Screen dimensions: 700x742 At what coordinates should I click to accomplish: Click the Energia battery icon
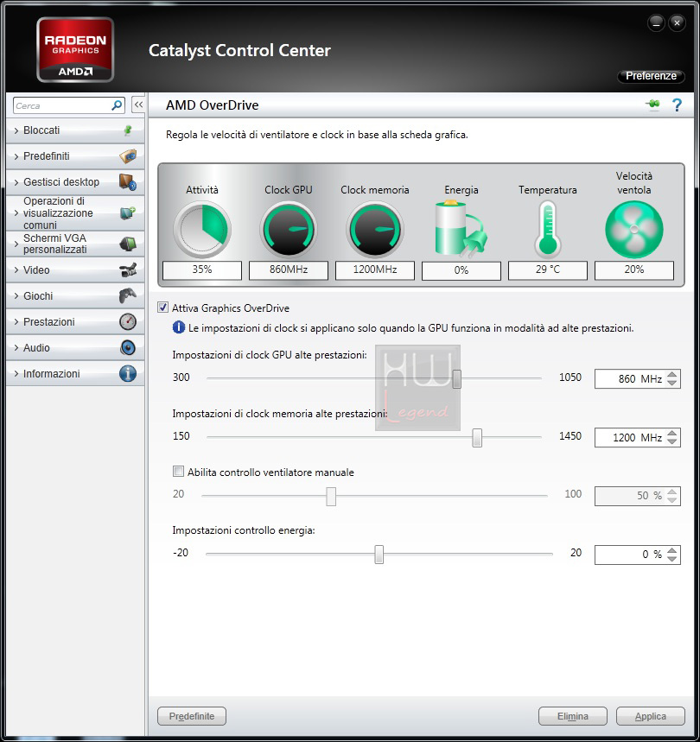point(461,229)
